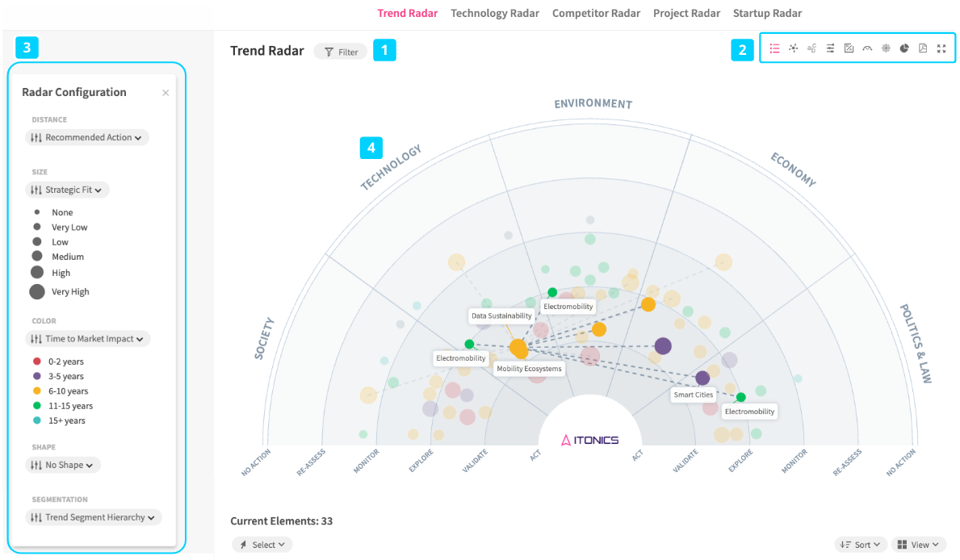960x560 pixels.
Task: Switch to the Technology Radar tab
Action: 495,13
